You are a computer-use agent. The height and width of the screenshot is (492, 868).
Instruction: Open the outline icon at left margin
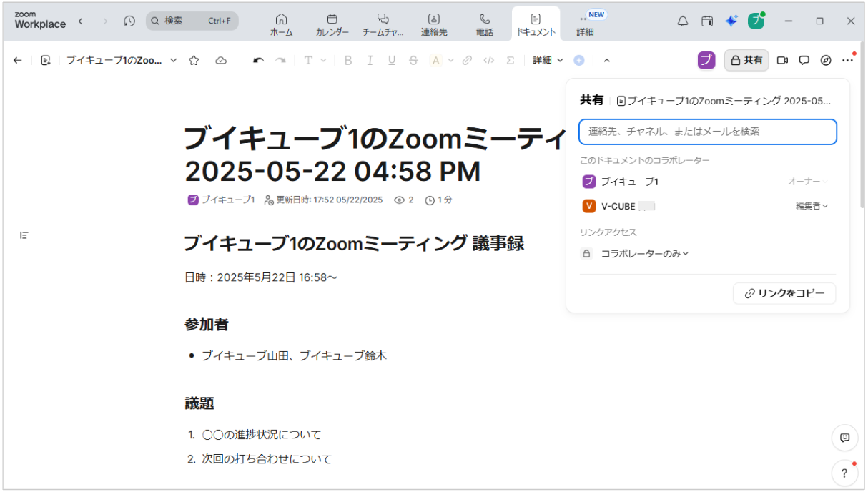click(x=24, y=235)
